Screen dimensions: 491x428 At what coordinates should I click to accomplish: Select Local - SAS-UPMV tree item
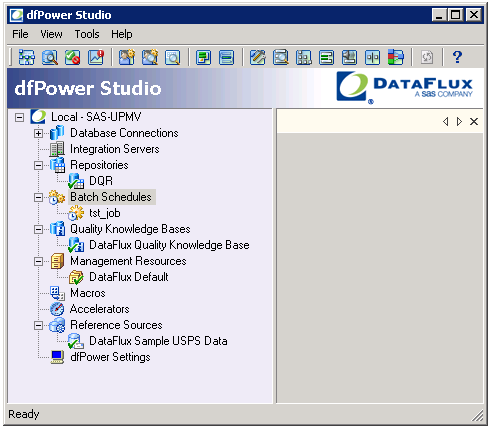coord(96,117)
